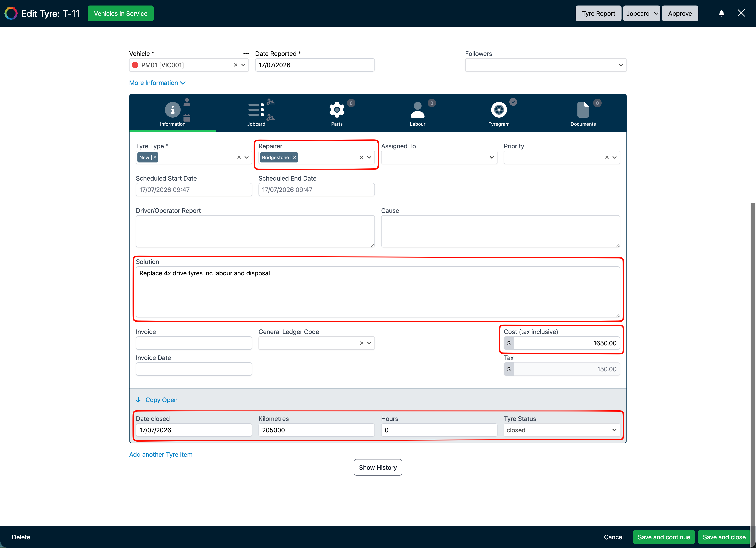Image resolution: width=756 pixels, height=548 pixels.
Task: Click the Scheduled Start Date field
Action: (194, 190)
